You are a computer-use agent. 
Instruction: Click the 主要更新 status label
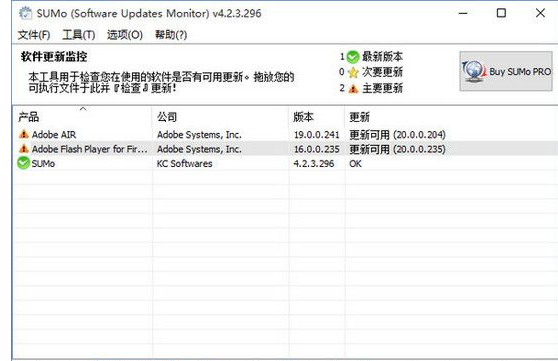[382, 88]
